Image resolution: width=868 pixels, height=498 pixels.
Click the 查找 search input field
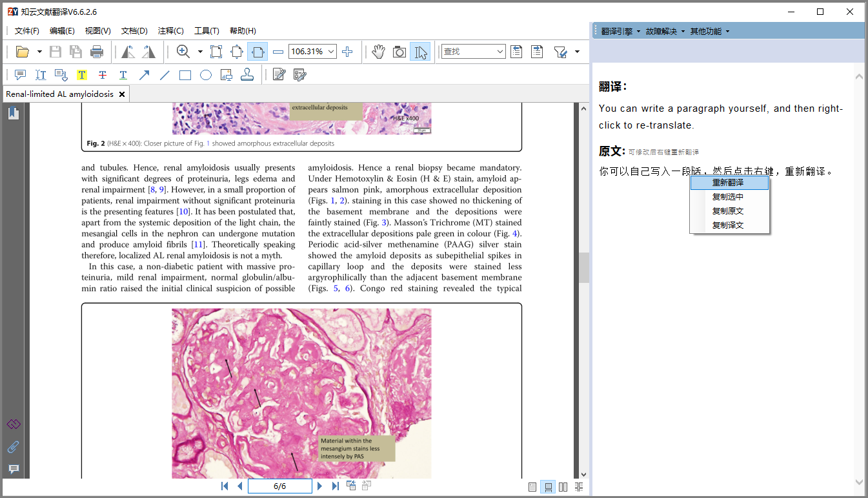[x=468, y=52]
